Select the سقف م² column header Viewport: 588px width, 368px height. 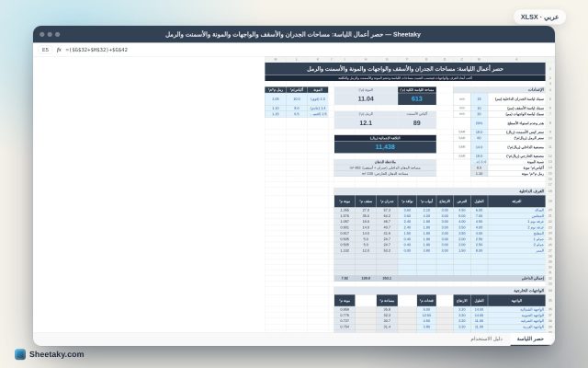[x=366, y=201]
